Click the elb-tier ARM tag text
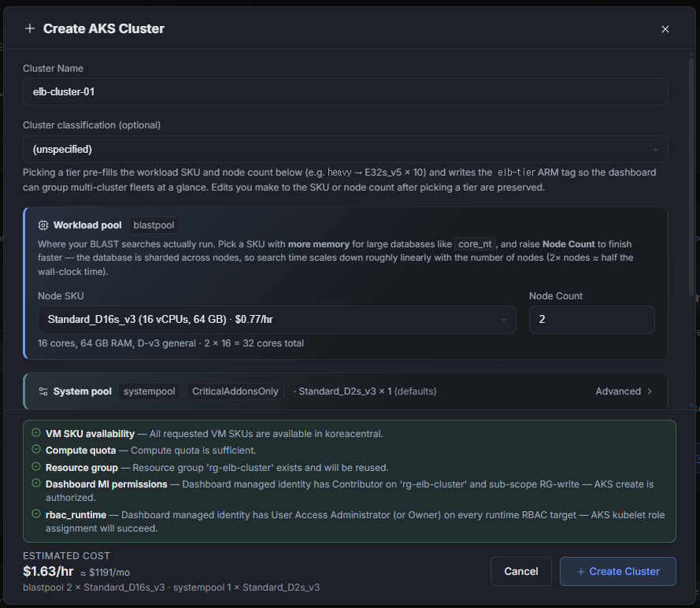This screenshot has height=608, width=700. click(x=517, y=172)
